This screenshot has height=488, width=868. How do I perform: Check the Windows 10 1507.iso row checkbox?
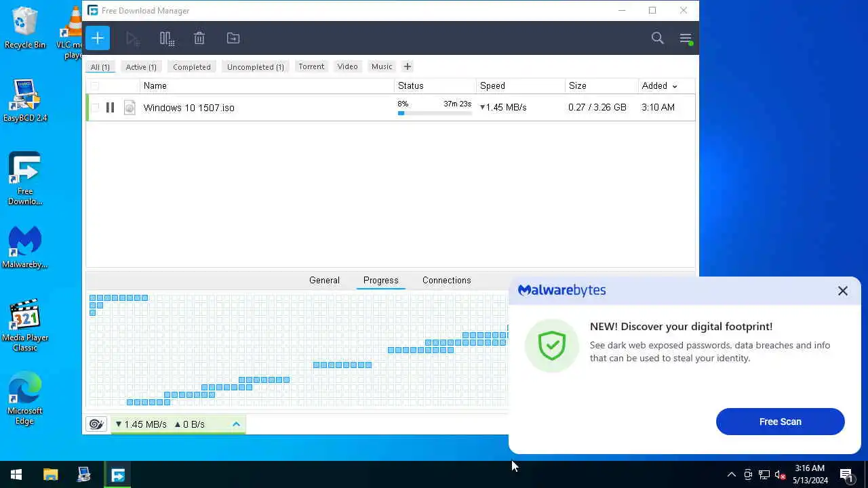95,107
